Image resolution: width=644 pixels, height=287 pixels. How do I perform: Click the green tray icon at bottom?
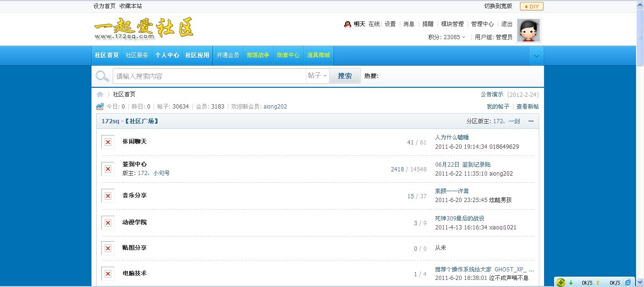561,282
